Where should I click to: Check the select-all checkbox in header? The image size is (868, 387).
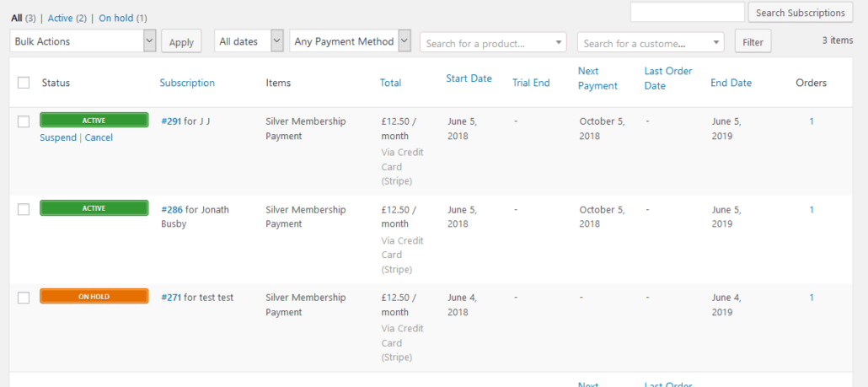point(24,83)
